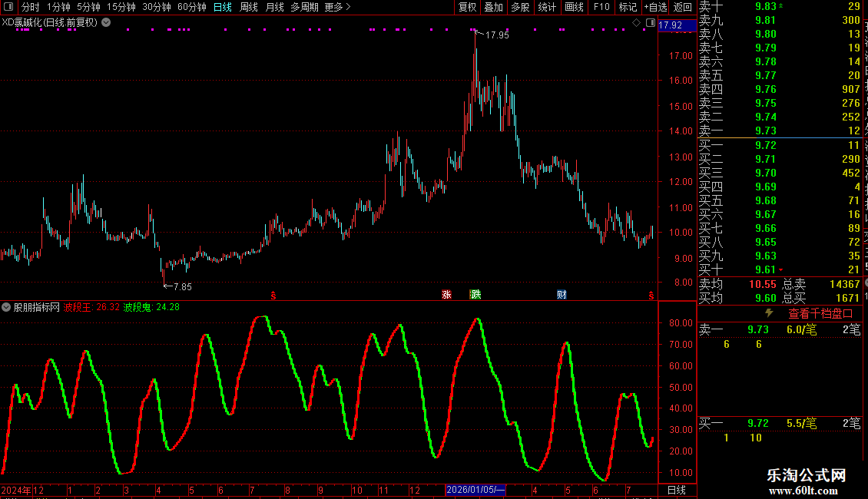The image size is (868, 499).
Task: Click the 买均 9.60 average value
Action: click(765, 298)
